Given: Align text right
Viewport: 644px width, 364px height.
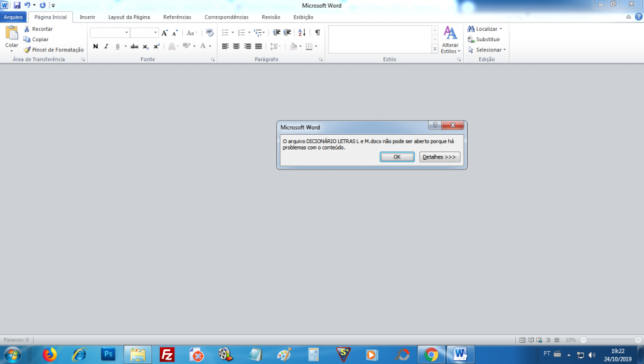Looking at the screenshot, I should pos(247,46).
